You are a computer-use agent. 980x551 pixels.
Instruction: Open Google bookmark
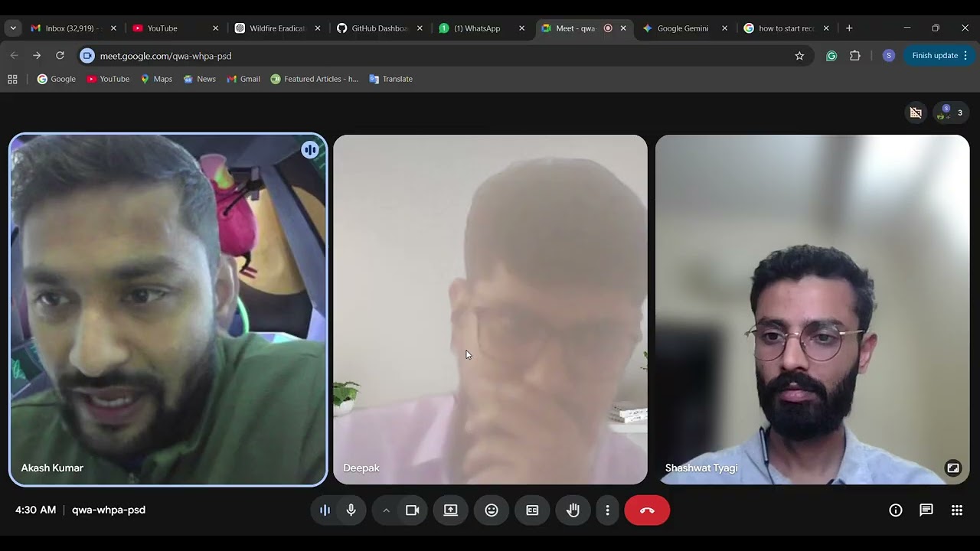click(57, 79)
